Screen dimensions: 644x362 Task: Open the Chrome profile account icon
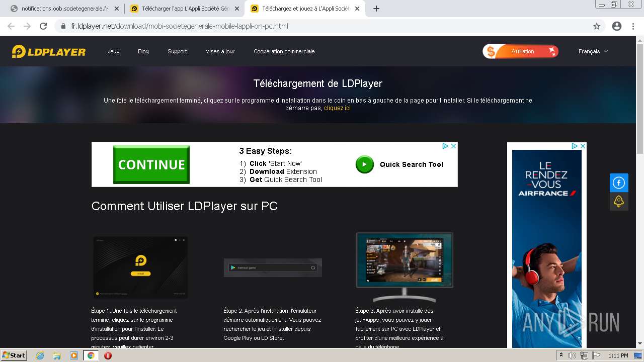[x=617, y=26]
